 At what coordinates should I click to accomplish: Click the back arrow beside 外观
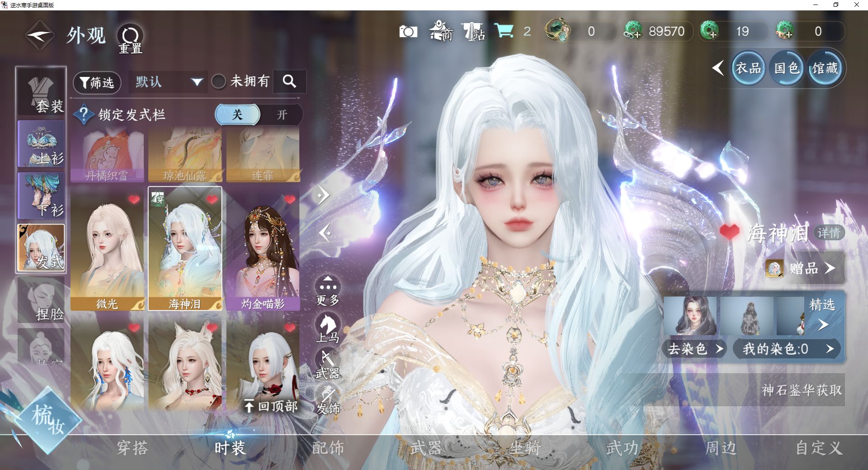[40, 35]
